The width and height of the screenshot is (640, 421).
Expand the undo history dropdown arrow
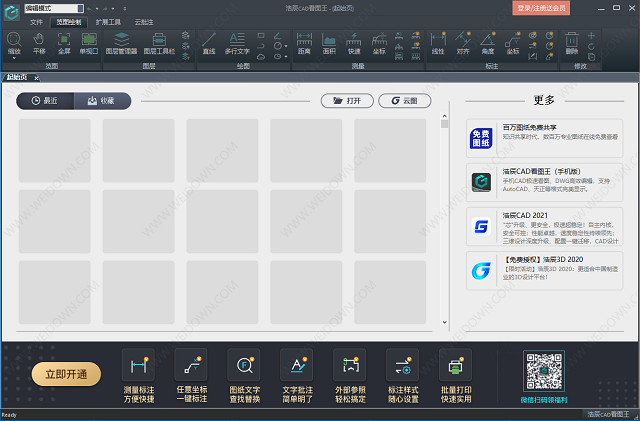[x=97, y=9]
